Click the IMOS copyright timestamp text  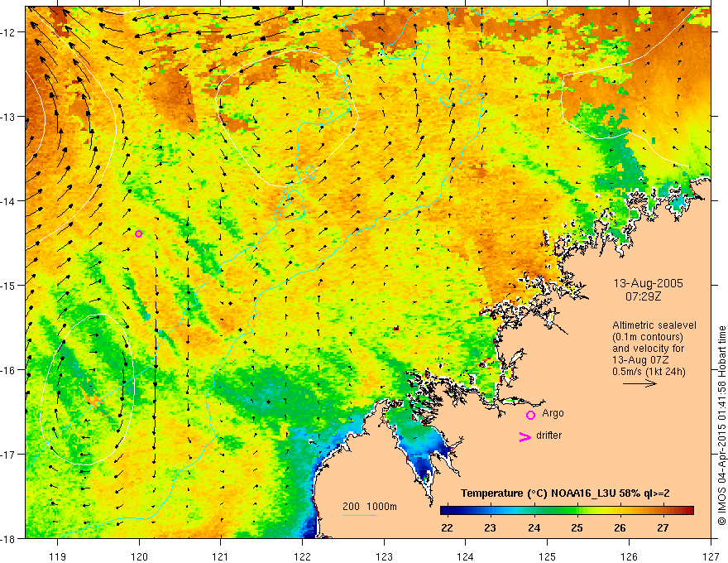[x=722, y=426]
